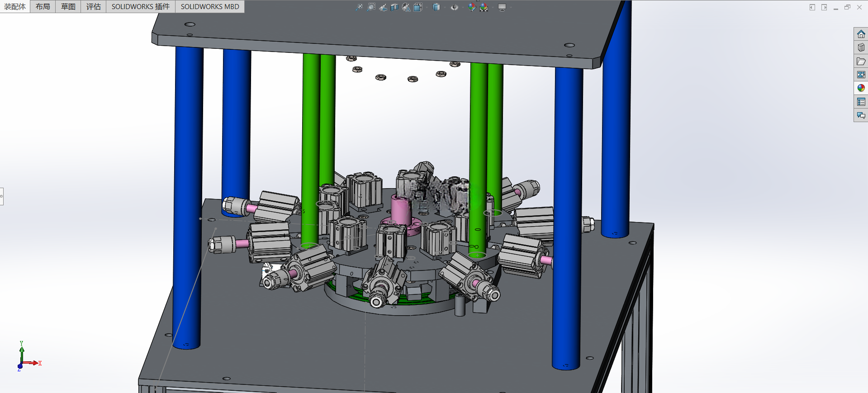Open the Design Library pane
Image resolution: width=868 pixels, height=393 pixels.
861,47
